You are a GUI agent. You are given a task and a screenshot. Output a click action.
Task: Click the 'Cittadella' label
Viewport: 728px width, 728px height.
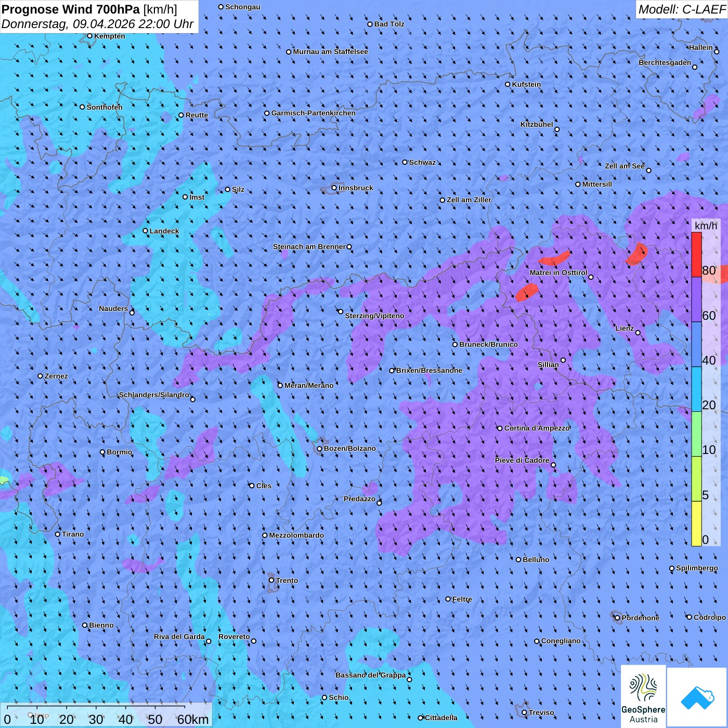[x=441, y=718]
